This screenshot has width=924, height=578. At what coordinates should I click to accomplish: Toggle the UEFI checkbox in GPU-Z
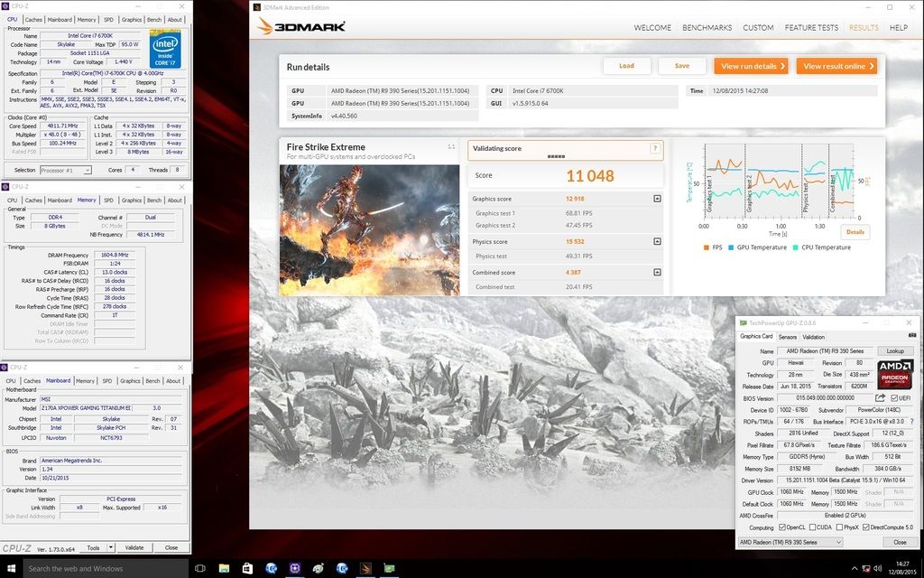pos(894,398)
